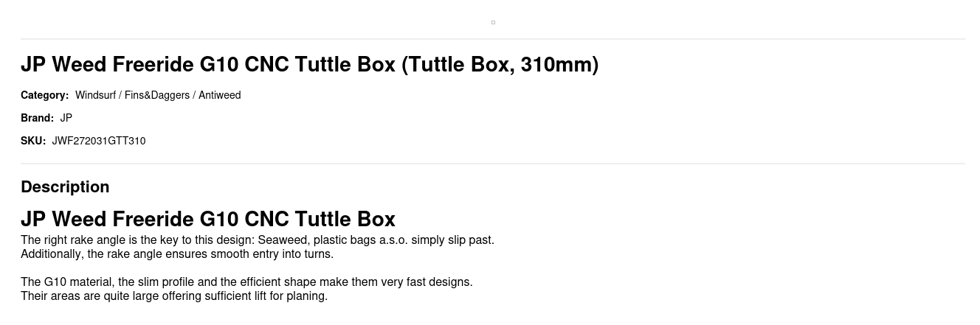This screenshot has width=980, height=325.
Task: Open the Antiweed category link
Action: tap(219, 95)
